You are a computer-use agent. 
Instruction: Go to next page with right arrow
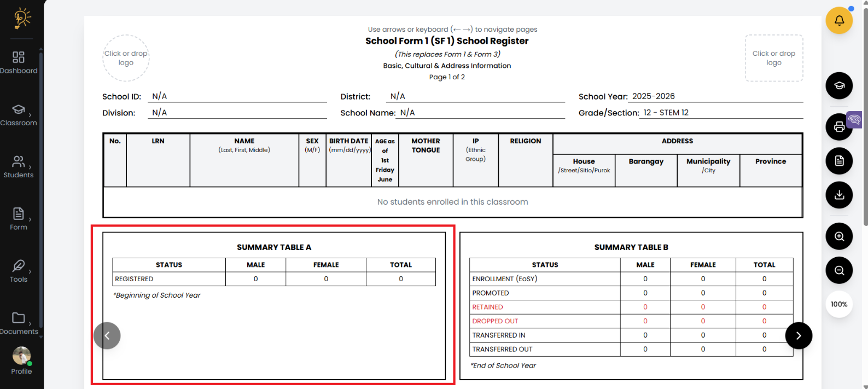pyautogui.click(x=798, y=335)
